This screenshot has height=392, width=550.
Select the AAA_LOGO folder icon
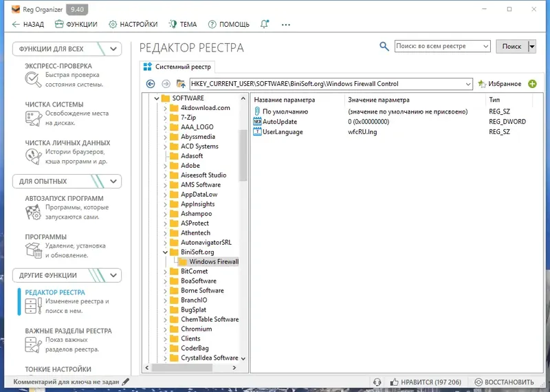174,127
